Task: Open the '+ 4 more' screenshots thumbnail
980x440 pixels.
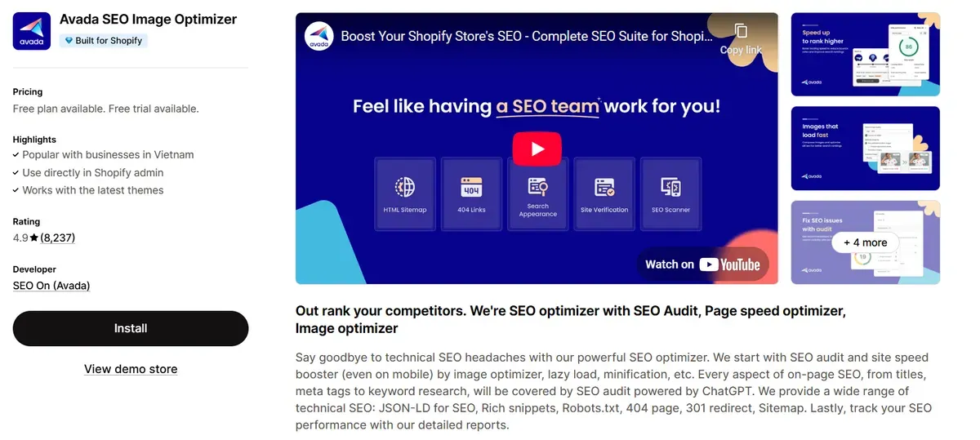Action: point(866,242)
